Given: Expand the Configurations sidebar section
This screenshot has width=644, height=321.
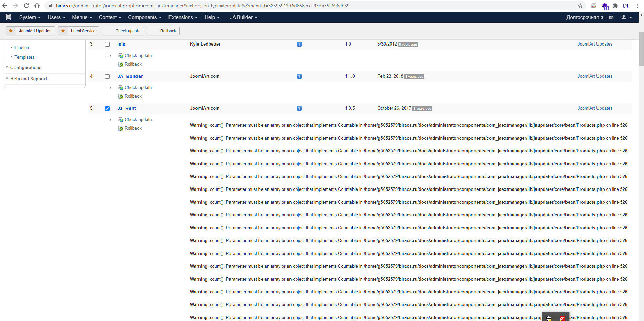Looking at the screenshot, I should click(x=26, y=68).
